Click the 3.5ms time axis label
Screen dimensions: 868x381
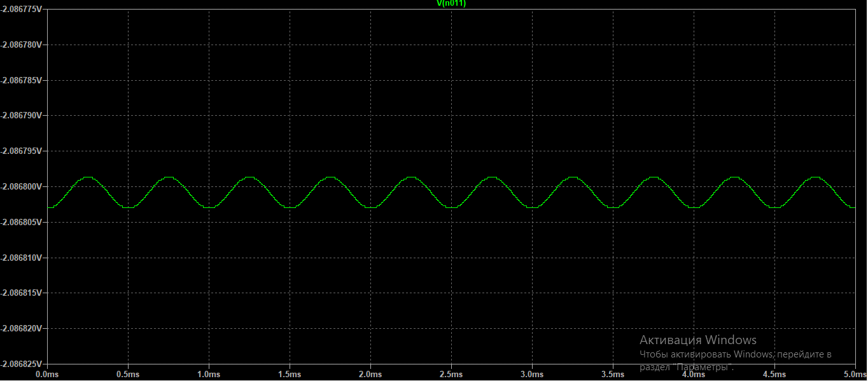(x=612, y=375)
